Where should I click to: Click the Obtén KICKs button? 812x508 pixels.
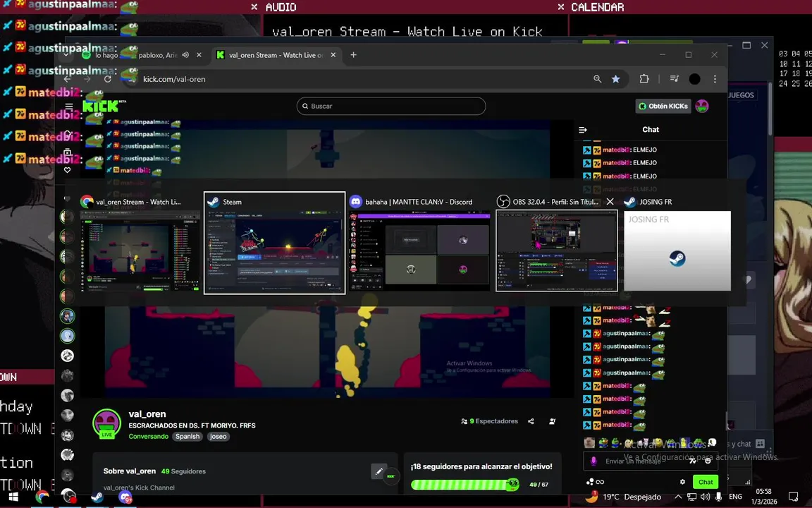click(663, 106)
